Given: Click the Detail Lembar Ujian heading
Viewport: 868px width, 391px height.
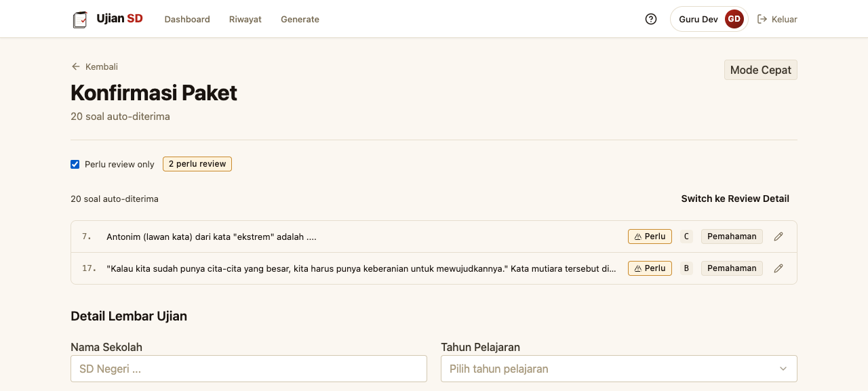Looking at the screenshot, I should coord(129,316).
